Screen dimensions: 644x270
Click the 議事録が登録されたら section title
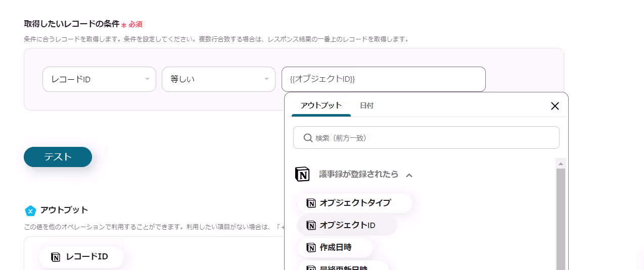point(358,174)
